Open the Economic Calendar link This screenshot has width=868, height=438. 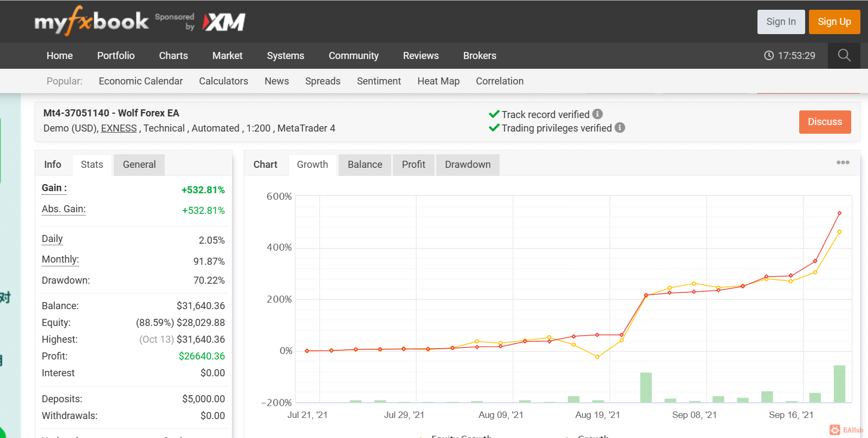click(141, 81)
